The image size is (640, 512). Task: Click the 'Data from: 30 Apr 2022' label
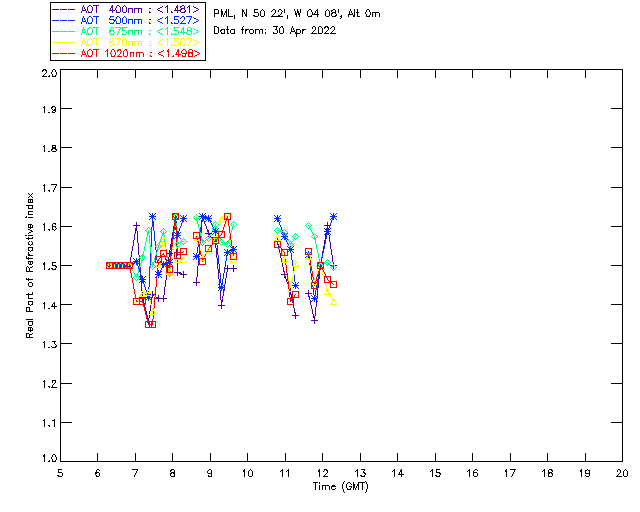pyautogui.click(x=275, y=31)
